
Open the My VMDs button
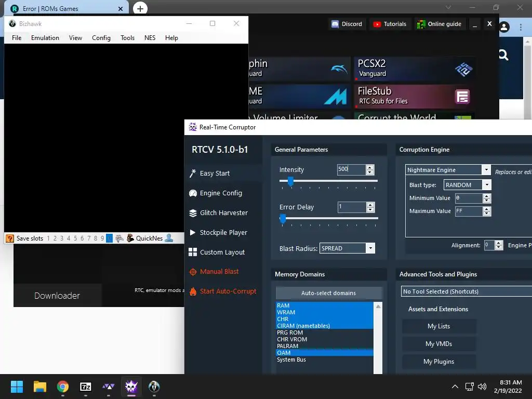pyautogui.click(x=438, y=344)
